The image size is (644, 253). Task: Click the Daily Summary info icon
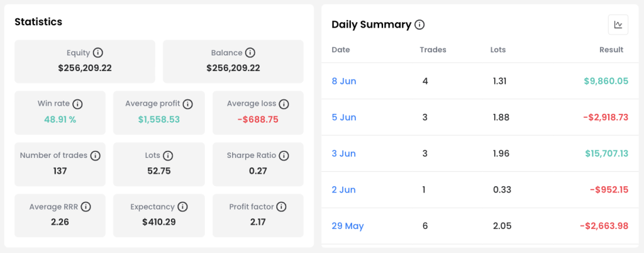[419, 25]
